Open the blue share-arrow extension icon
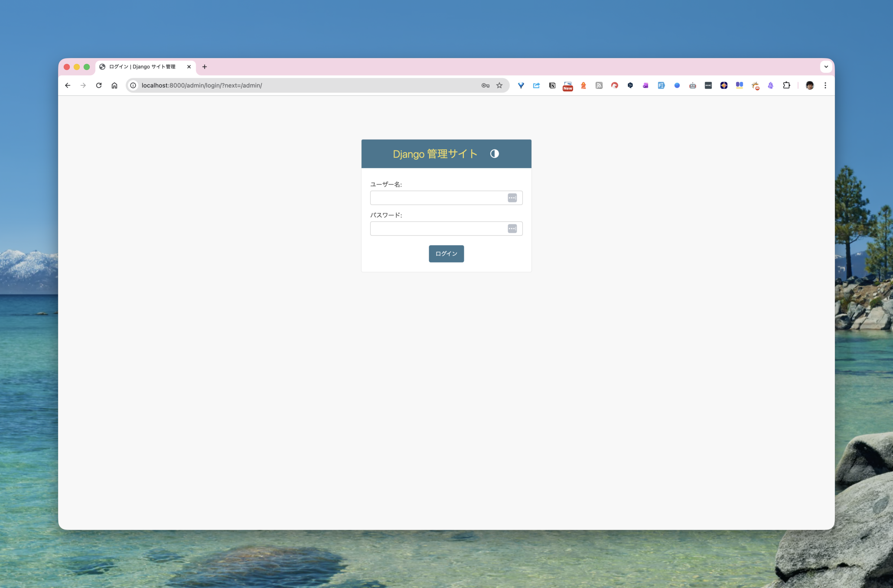Image resolution: width=893 pixels, height=588 pixels. coord(537,85)
